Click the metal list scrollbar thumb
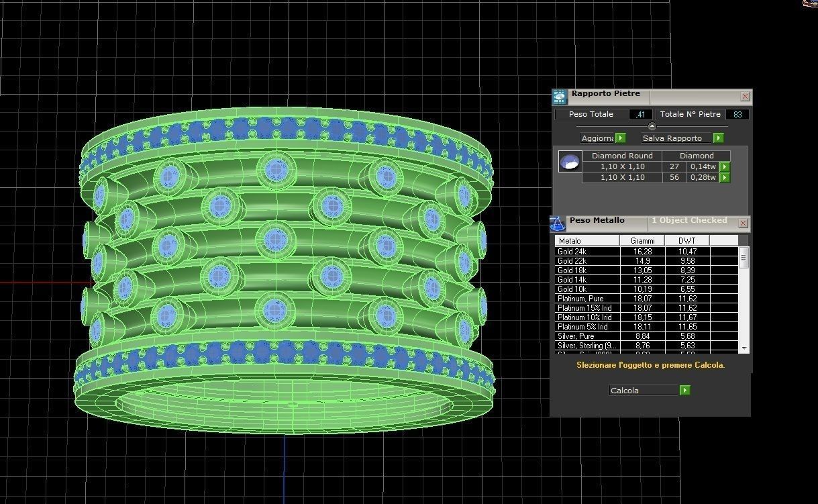Image resolution: width=818 pixels, height=504 pixels. tap(744, 258)
